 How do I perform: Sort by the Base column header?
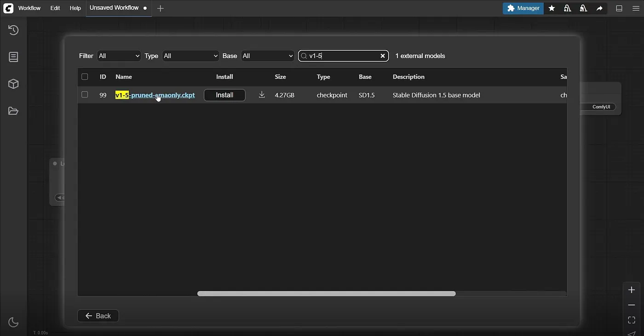(365, 77)
